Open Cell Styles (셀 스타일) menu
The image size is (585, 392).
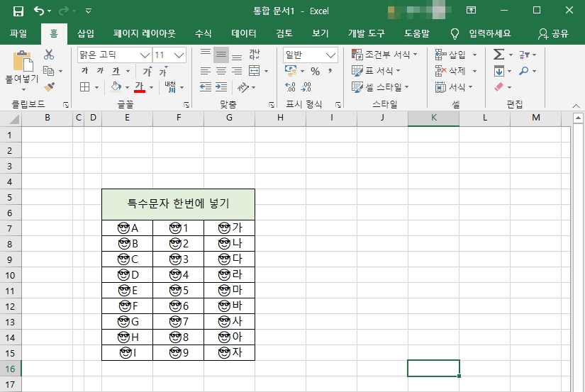tap(380, 87)
